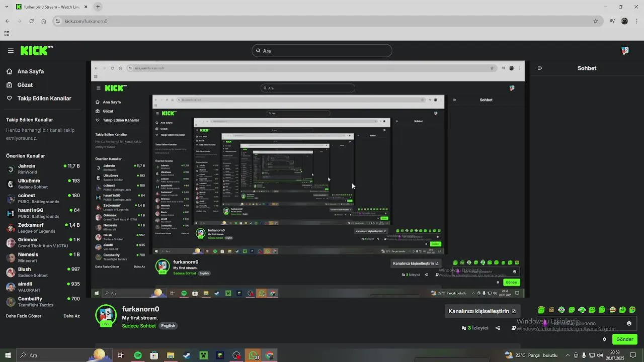Send the chat message with Gönder

624,339
